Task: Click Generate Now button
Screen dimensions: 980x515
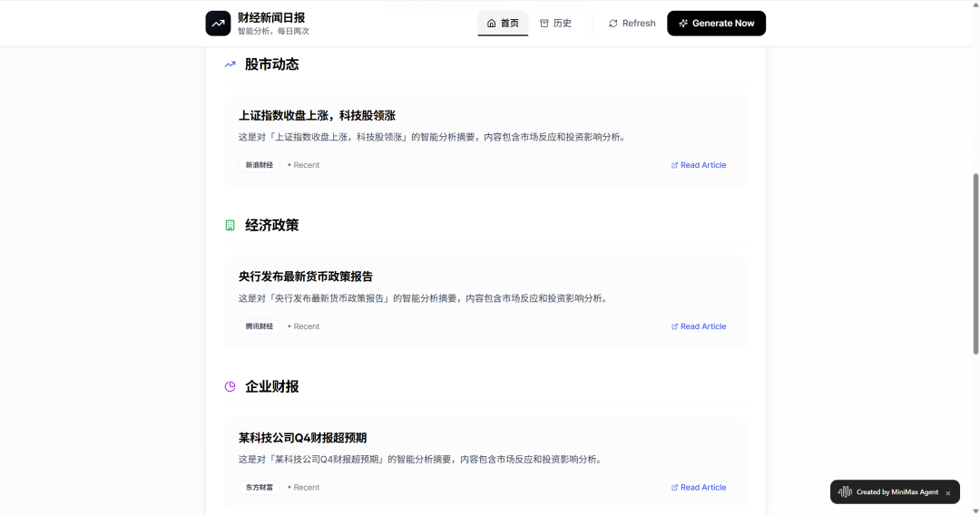Action: [716, 23]
